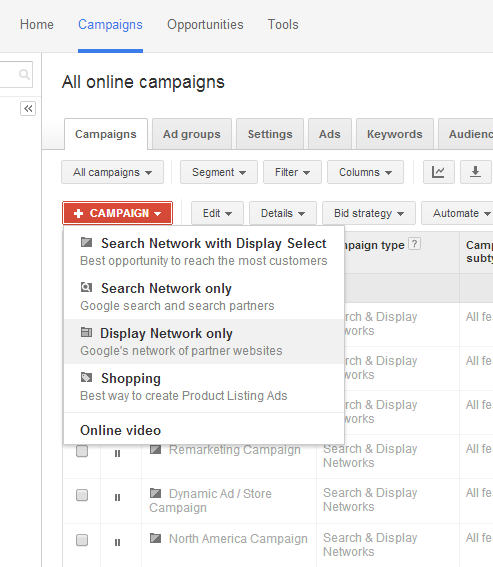This screenshot has width=493, height=567.
Task: Open the Dynamic Ad / Store Campaign link
Action: (210, 500)
